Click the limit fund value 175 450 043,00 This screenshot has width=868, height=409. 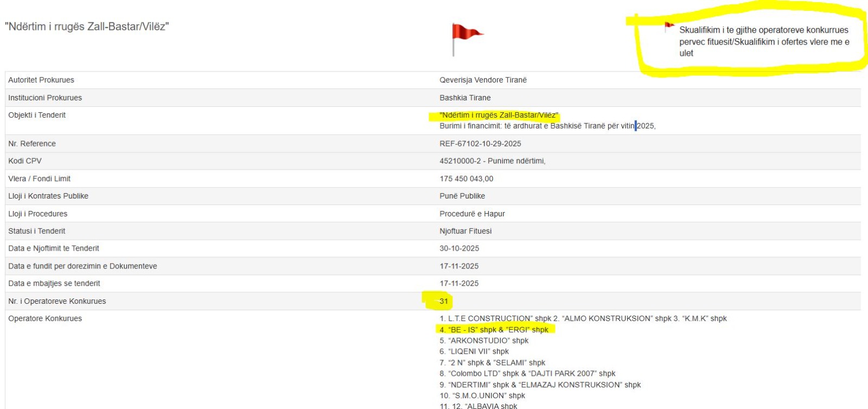click(466, 178)
